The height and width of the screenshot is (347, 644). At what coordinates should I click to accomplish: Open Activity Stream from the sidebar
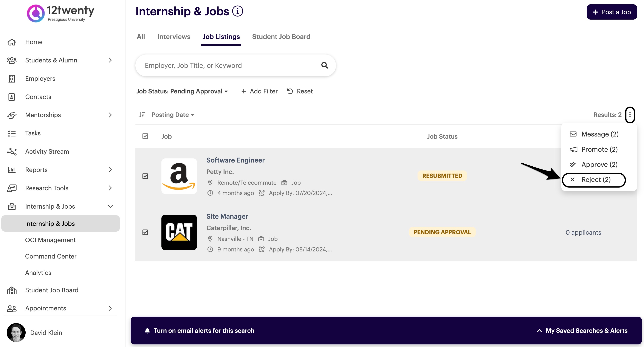47,152
